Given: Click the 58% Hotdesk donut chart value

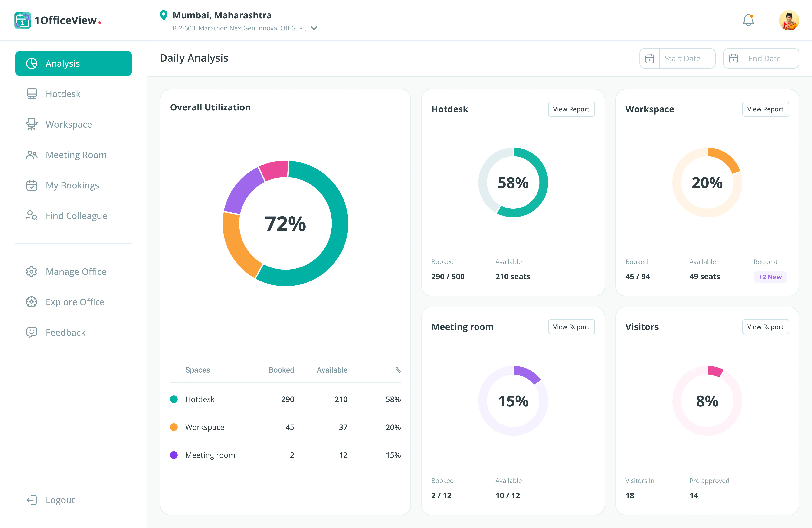Looking at the screenshot, I should (513, 183).
